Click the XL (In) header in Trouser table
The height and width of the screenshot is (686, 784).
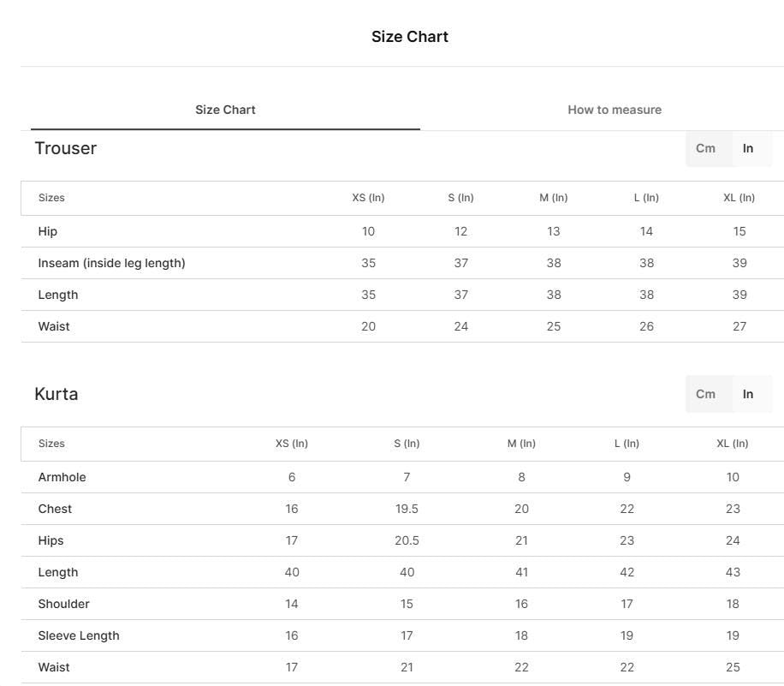tap(739, 198)
